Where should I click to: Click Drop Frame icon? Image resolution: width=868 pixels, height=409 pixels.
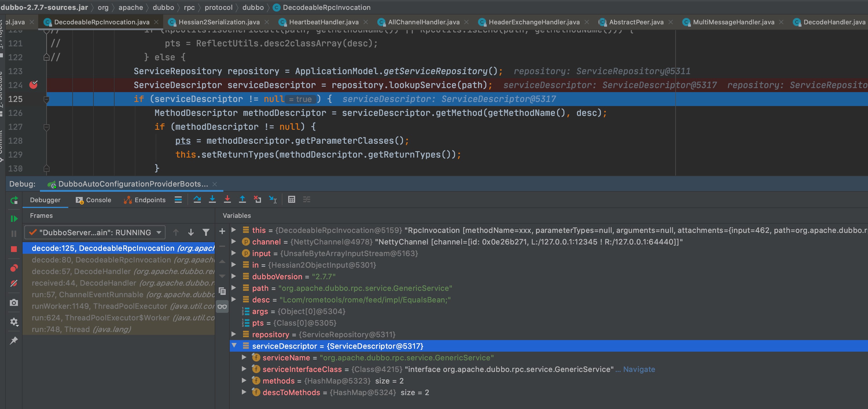pos(258,200)
